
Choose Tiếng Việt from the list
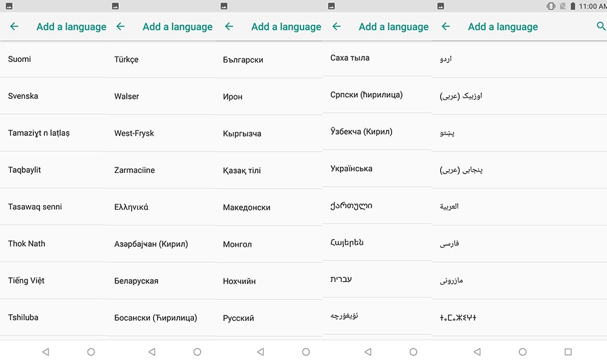(x=53, y=280)
